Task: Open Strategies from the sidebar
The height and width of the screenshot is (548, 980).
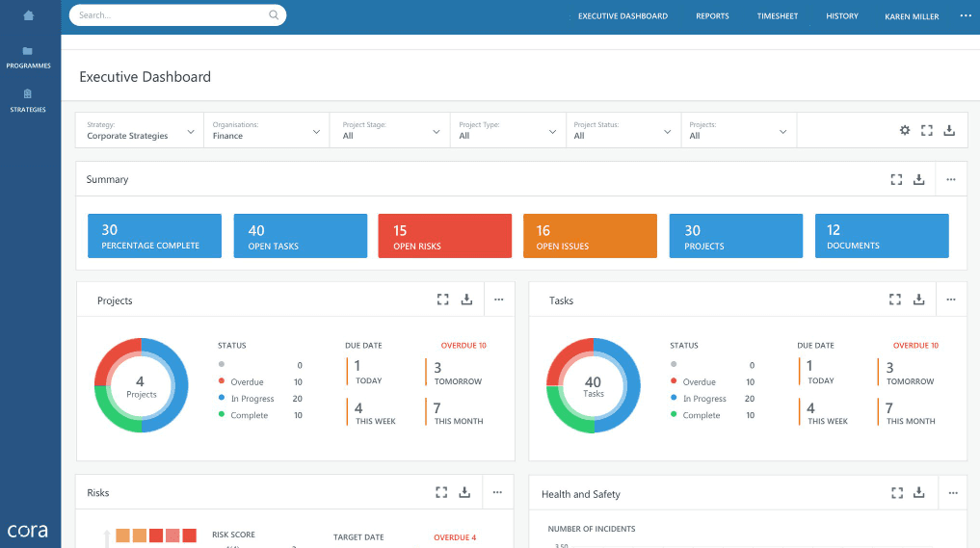Action: point(28,100)
